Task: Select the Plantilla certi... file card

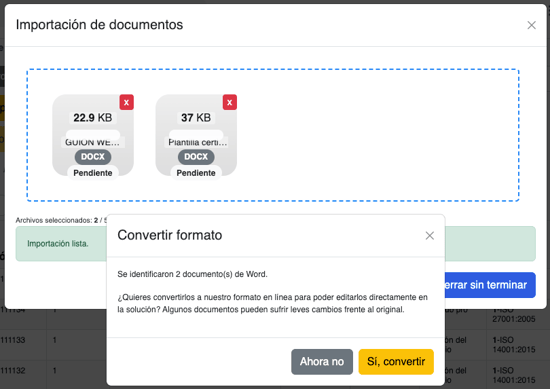Action: tap(196, 135)
